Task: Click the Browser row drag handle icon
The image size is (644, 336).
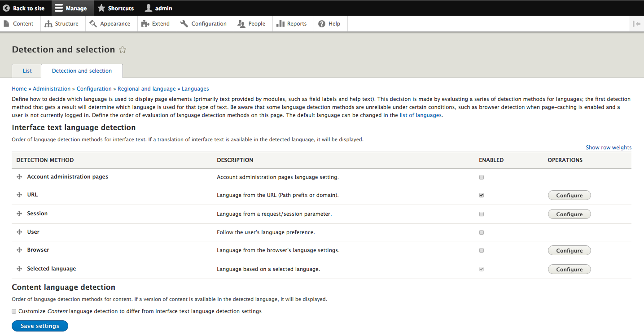Action: pyautogui.click(x=19, y=250)
